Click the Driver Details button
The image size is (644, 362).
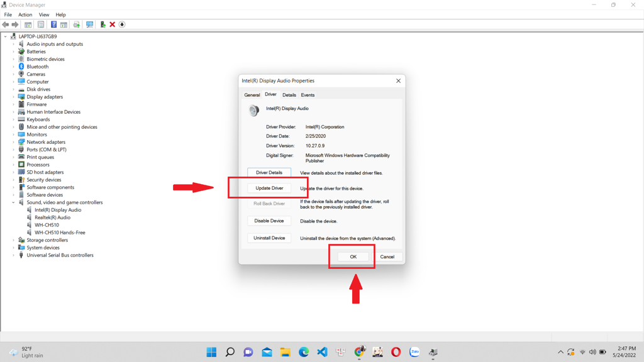pos(269,172)
